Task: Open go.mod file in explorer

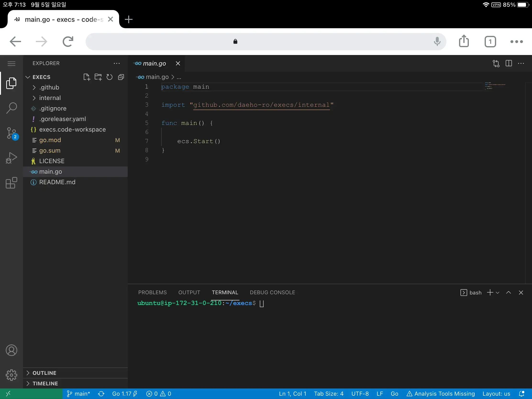Action: (50, 140)
